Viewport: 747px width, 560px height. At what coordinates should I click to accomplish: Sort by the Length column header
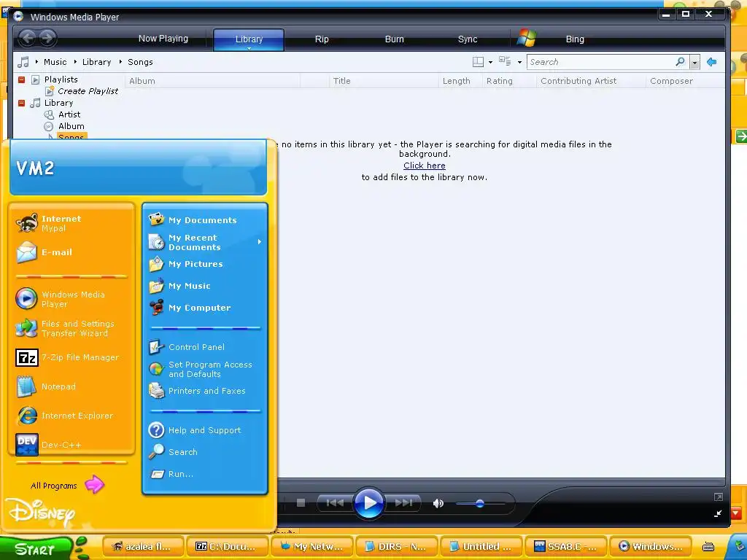click(x=460, y=81)
